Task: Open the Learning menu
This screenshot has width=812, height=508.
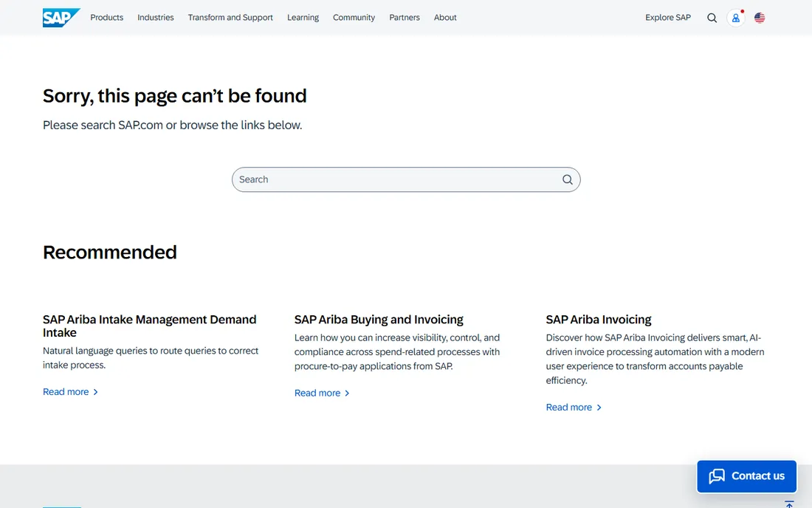Action: pos(303,18)
